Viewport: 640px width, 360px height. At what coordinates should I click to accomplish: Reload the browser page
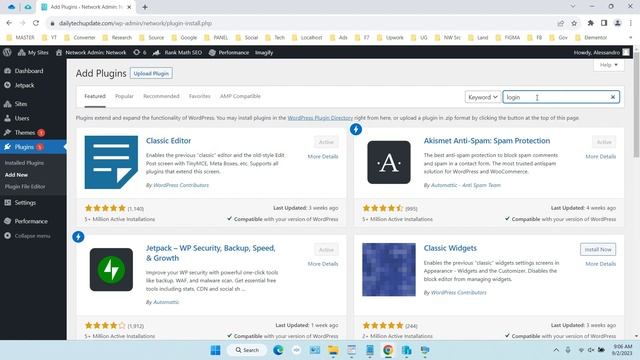click(x=36, y=23)
